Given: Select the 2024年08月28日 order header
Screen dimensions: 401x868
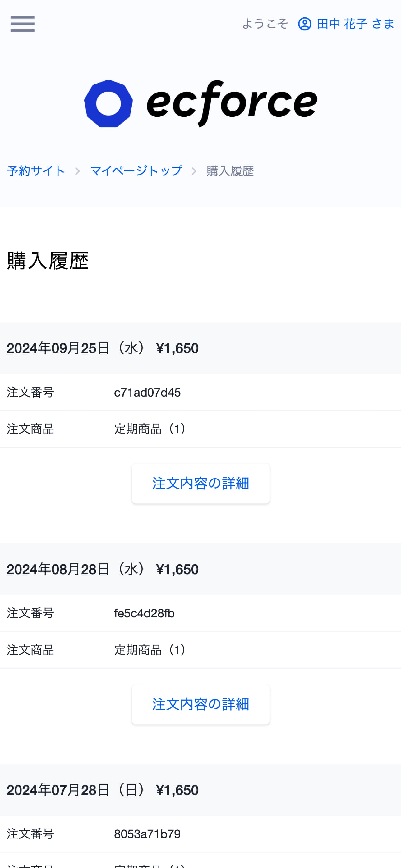Looking at the screenshot, I should (x=200, y=569).
